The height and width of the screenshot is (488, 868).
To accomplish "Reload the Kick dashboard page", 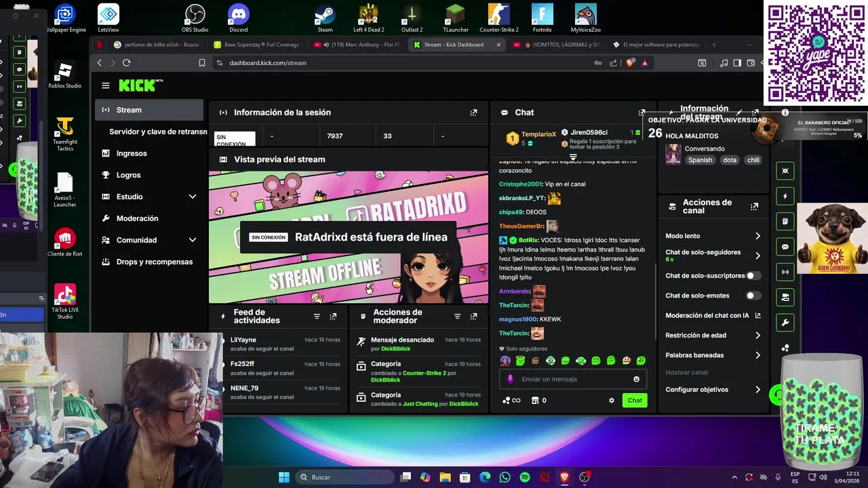I will click(x=126, y=62).
